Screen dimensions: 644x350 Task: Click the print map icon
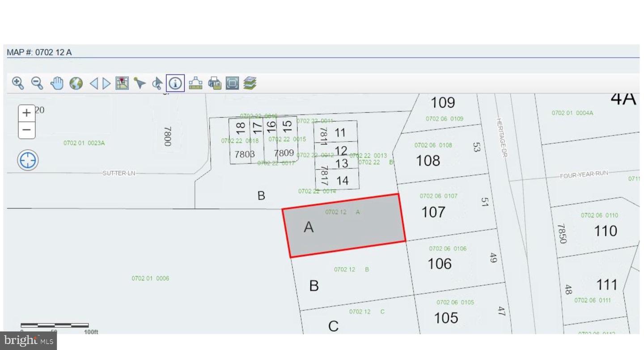pos(215,83)
